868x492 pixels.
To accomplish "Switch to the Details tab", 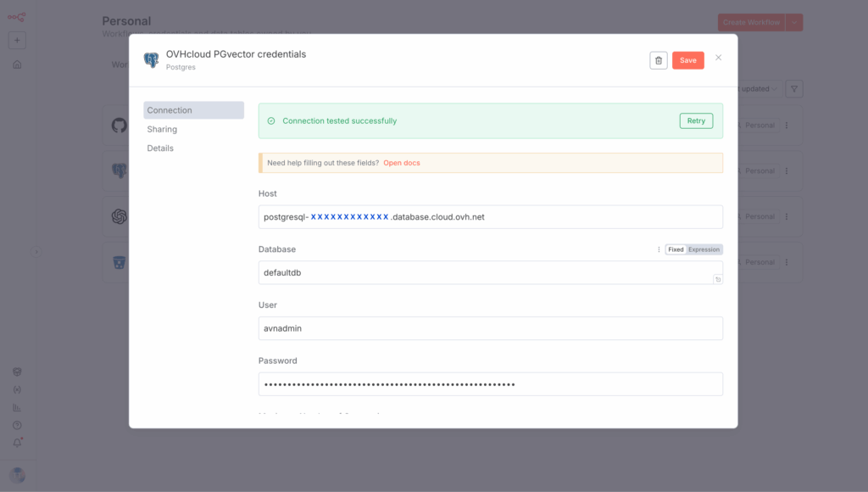I will click(160, 148).
